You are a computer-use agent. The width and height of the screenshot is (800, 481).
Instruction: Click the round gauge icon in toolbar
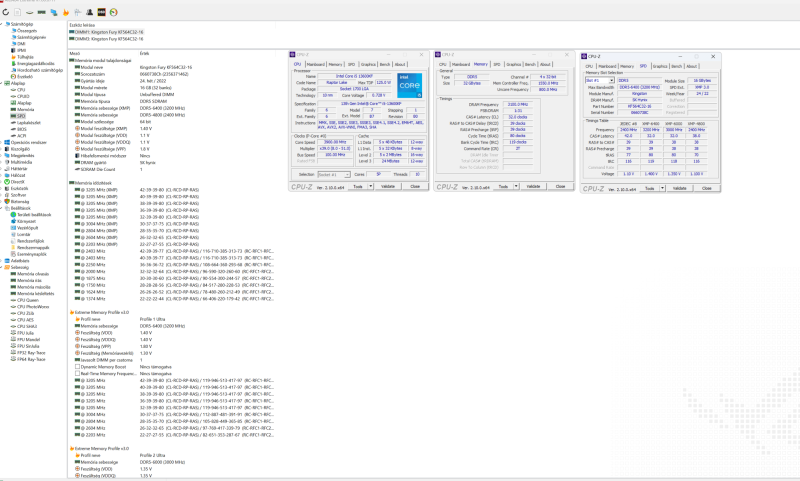(113, 12)
